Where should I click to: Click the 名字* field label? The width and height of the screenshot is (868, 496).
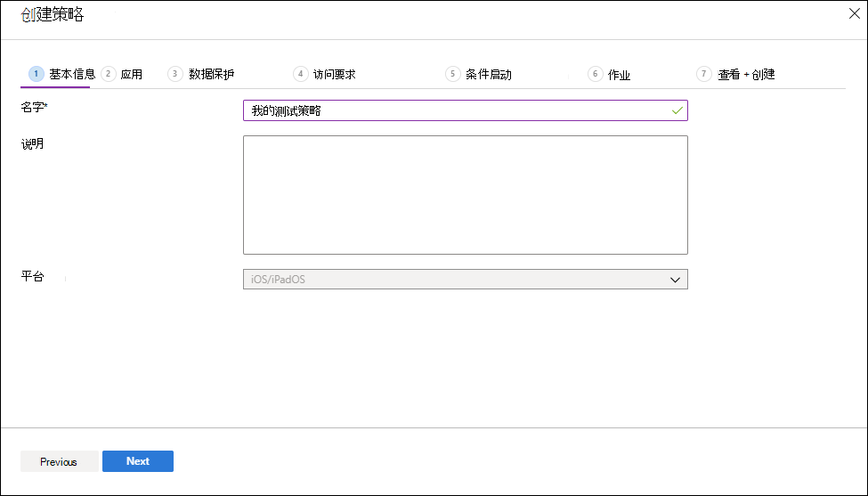pos(35,108)
